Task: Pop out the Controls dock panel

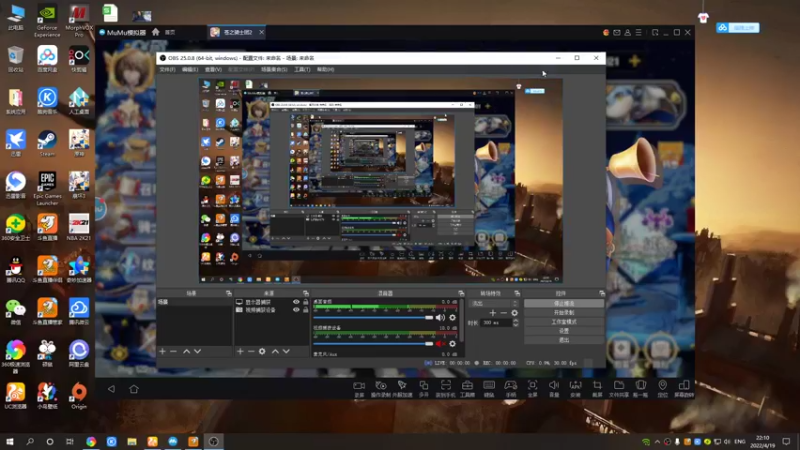Action: (x=602, y=293)
